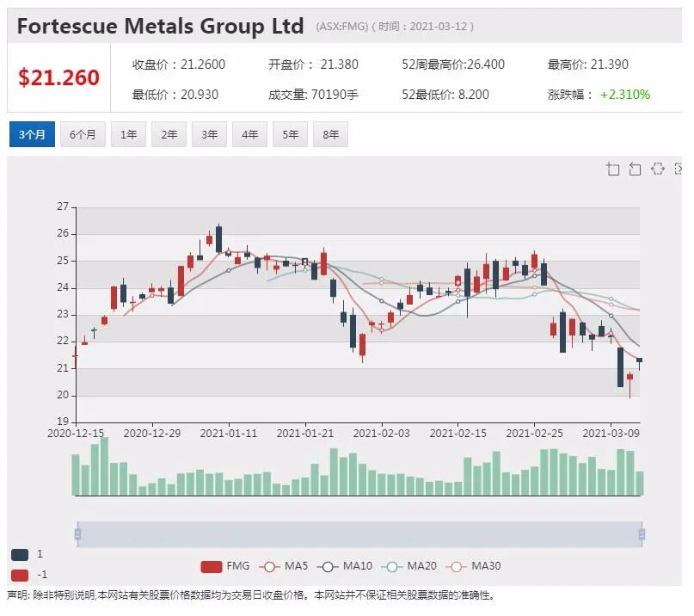Click the final volume bar at right

coord(640,484)
